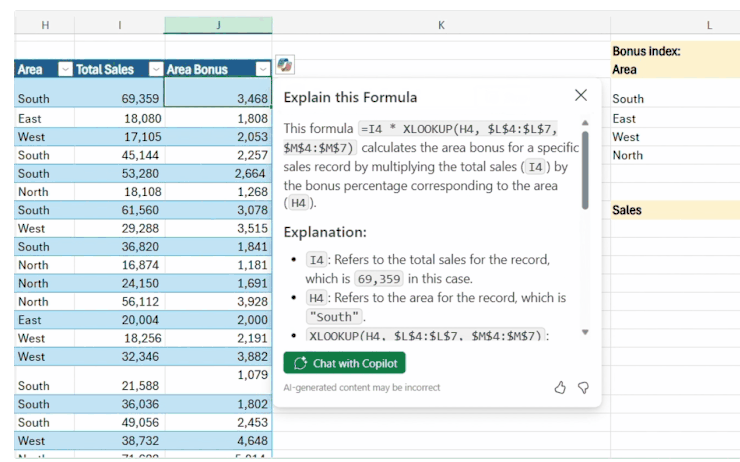Viewport: 740px width, 462px height.
Task: Click the Chat with Copilot button
Action: (345, 363)
